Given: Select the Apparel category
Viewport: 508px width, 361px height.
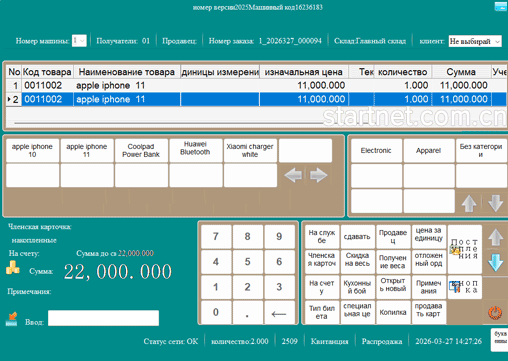Looking at the screenshot, I should (429, 151).
